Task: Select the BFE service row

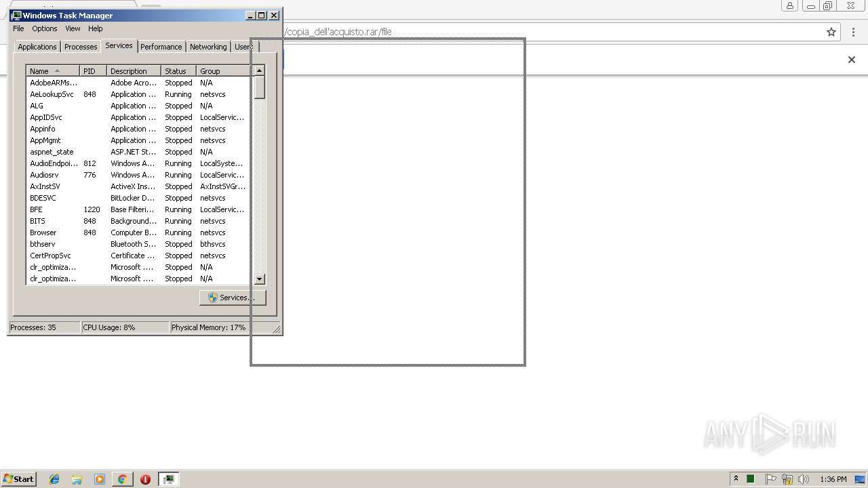Action: pos(139,209)
